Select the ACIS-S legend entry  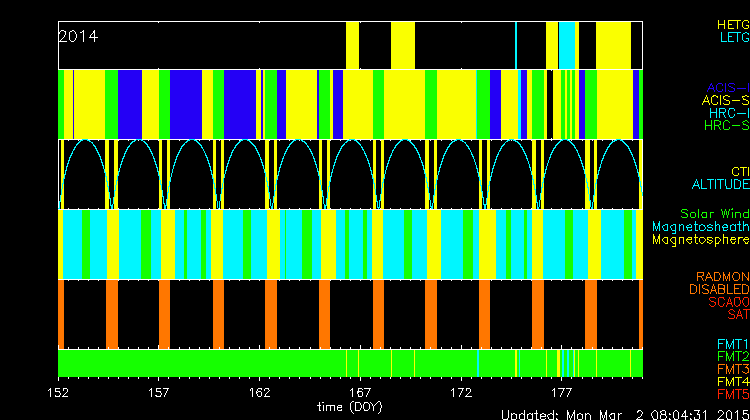(725, 100)
